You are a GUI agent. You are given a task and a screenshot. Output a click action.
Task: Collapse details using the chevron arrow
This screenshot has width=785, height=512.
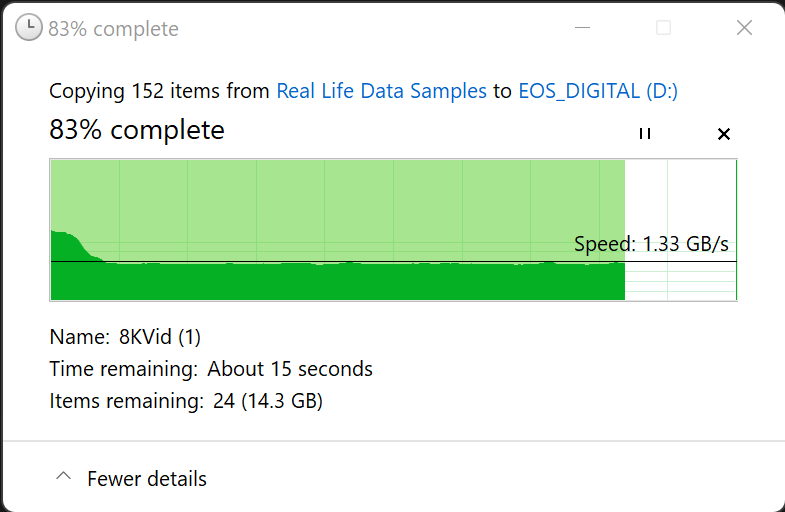[x=63, y=478]
